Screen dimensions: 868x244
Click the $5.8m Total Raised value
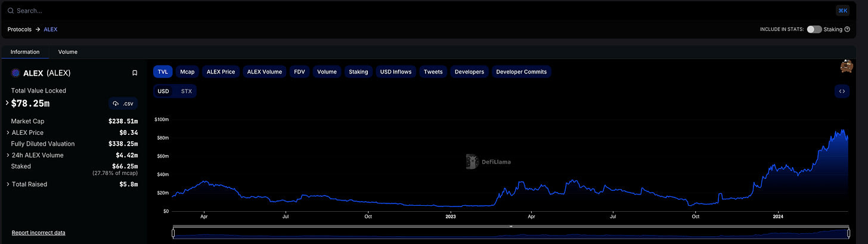point(128,184)
